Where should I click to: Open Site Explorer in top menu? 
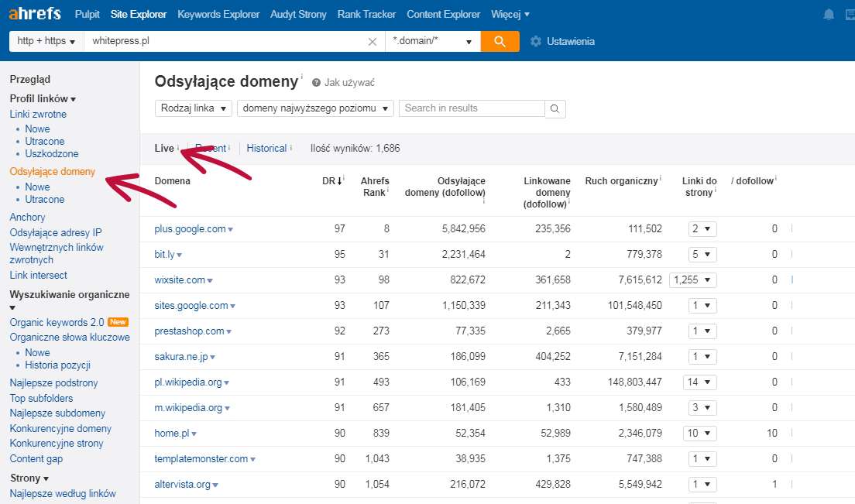pos(139,14)
